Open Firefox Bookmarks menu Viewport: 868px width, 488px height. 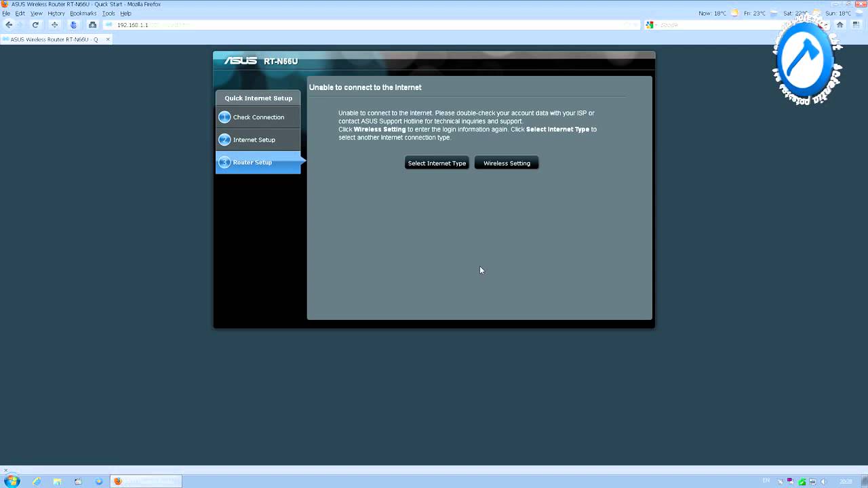(83, 14)
